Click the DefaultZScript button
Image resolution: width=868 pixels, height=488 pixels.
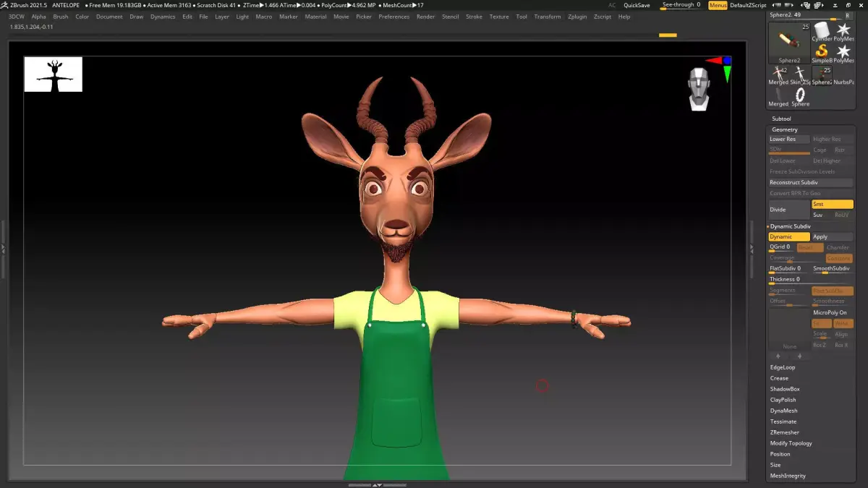coord(748,5)
